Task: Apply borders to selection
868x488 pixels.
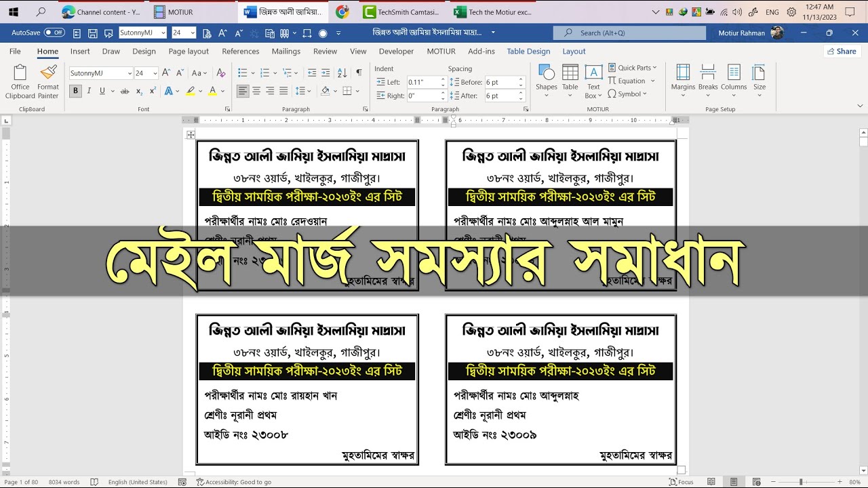Action: pyautogui.click(x=347, y=91)
